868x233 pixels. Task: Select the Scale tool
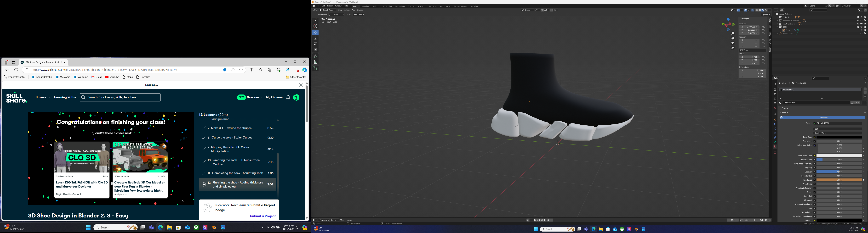pos(315,44)
